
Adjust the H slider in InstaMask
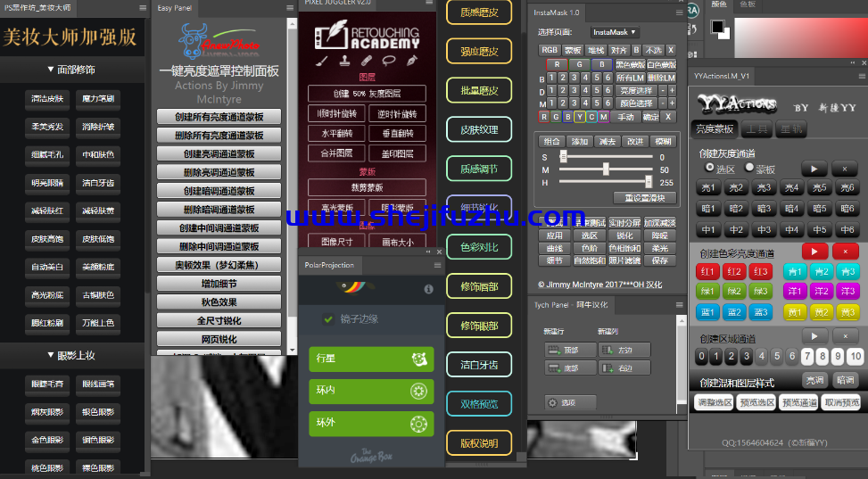649,182
